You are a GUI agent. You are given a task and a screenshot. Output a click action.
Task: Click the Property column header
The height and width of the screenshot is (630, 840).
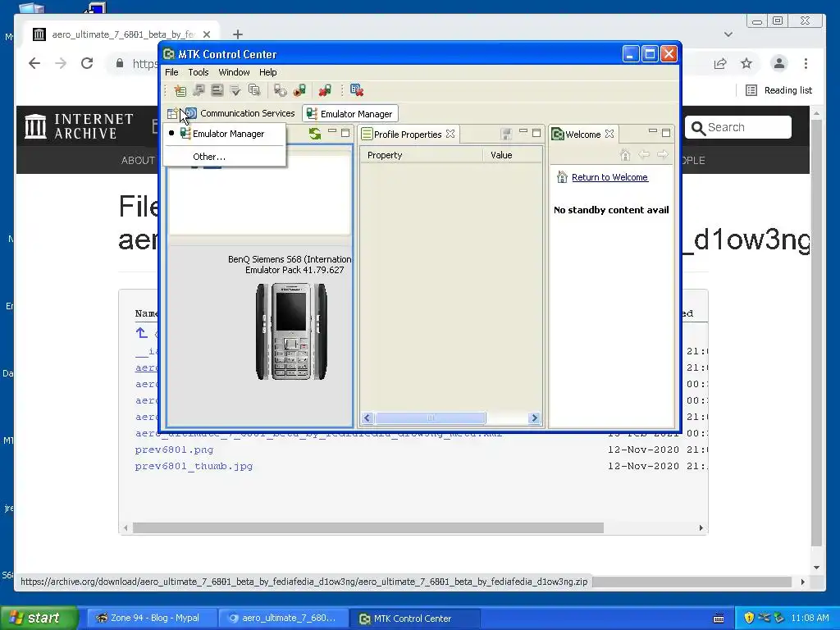point(421,155)
